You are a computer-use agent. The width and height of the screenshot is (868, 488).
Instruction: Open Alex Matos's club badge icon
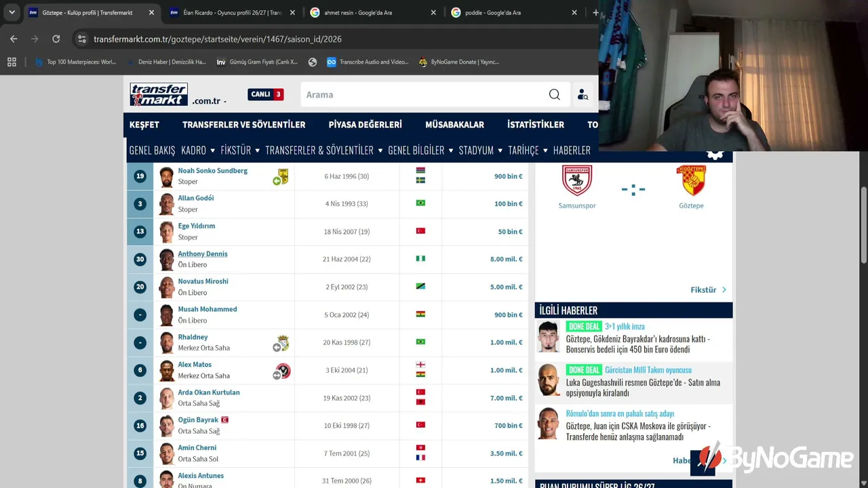(282, 371)
